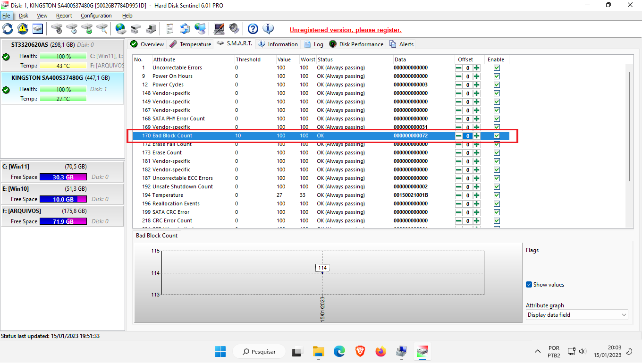
Task: Click KINGSTON disk 100% health bar
Action: 63,89
